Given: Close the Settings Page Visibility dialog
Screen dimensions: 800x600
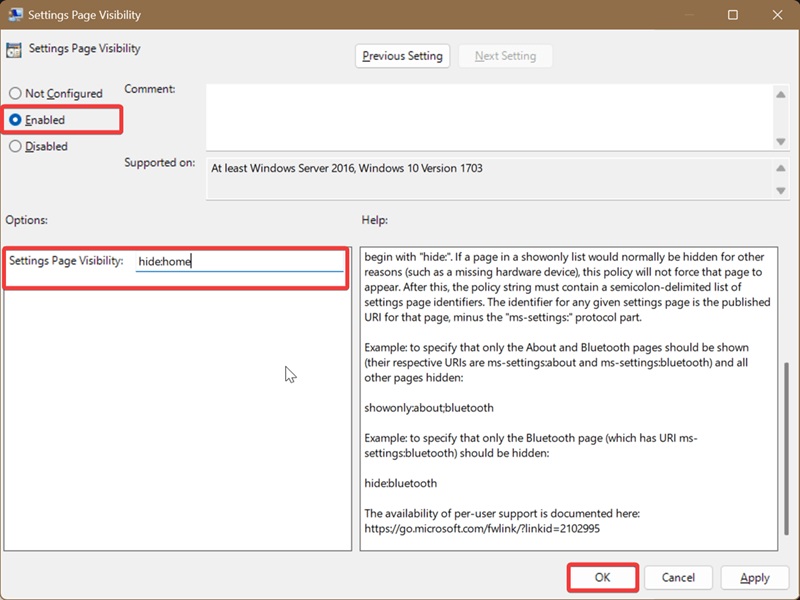Looking at the screenshot, I should pos(777,15).
